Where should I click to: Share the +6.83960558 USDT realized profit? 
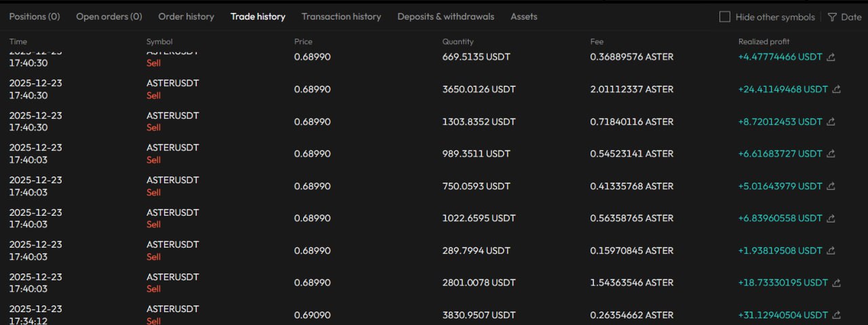pyautogui.click(x=831, y=218)
